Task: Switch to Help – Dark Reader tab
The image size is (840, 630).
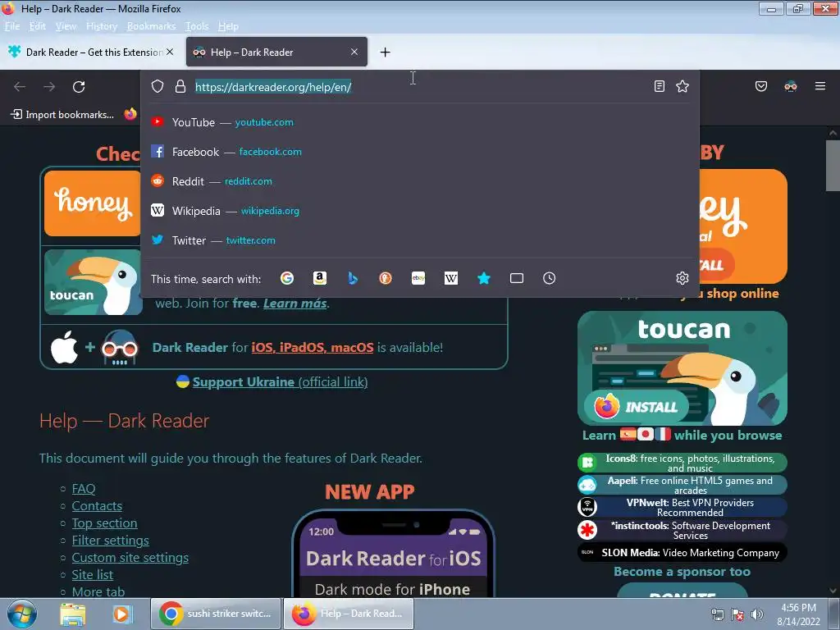Action: [x=276, y=52]
